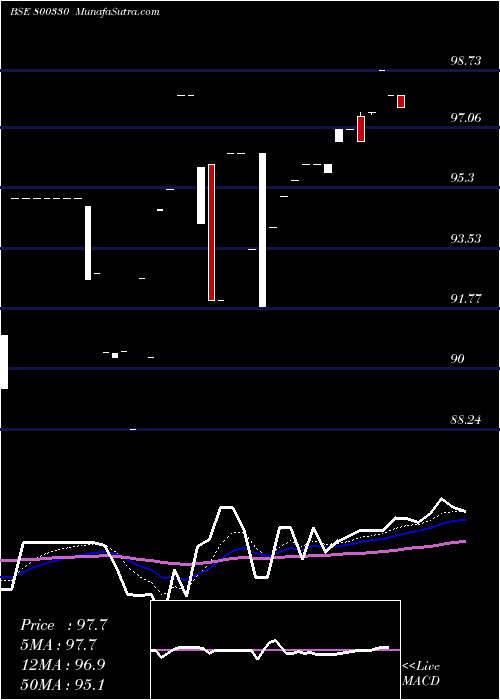Click the 5MA : 97.7 readout
The image size is (500, 700).
tap(59, 645)
